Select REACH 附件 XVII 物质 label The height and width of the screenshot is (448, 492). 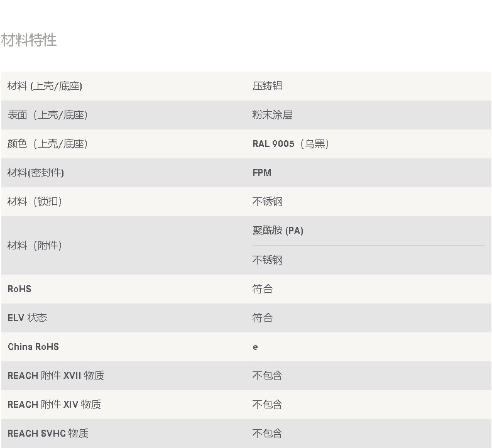point(56,376)
